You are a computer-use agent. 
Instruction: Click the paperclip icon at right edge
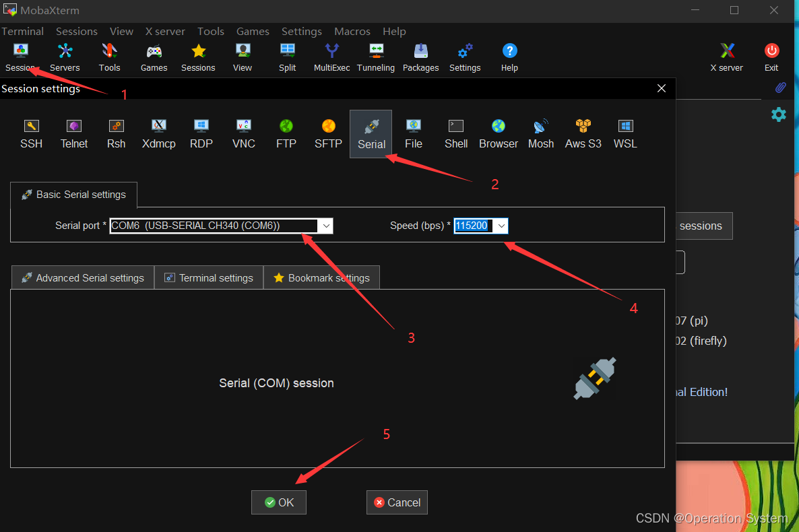click(x=780, y=88)
